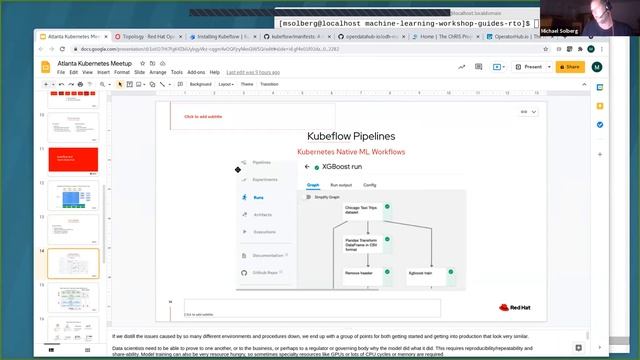
Task: Open the Present options dropdown arrow
Action: (x=549, y=67)
